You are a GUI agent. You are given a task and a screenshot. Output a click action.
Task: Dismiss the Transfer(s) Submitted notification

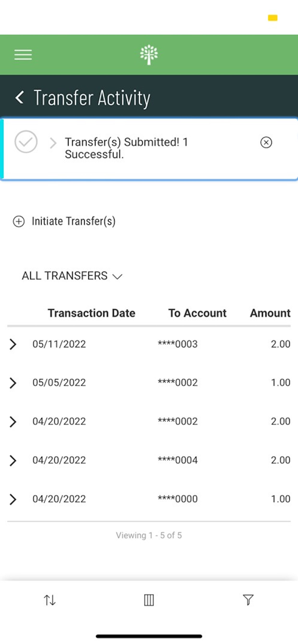(266, 142)
